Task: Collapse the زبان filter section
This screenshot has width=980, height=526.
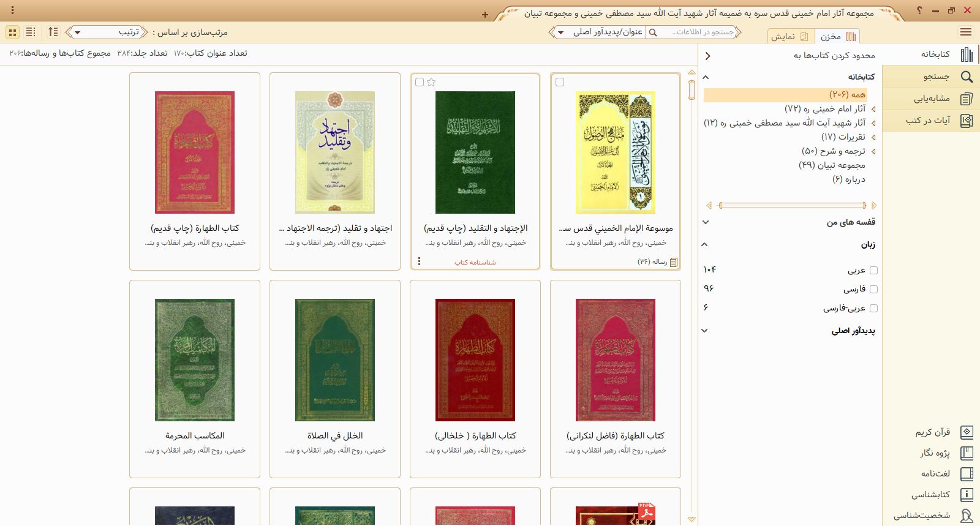Action: pos(705,244)
